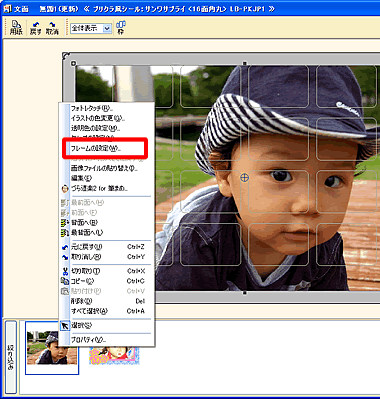The width and height of the screenshot is (380, 399).
Task: Click the bottom-center resize handle of photo
Action: pyautogui.click(x=245, y=293)
